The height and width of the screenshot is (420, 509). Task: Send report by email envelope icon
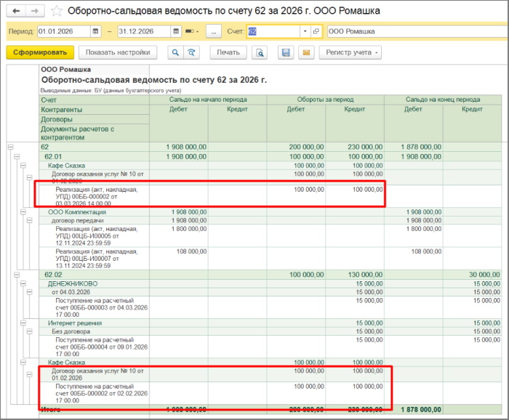(x=305, y=52)
